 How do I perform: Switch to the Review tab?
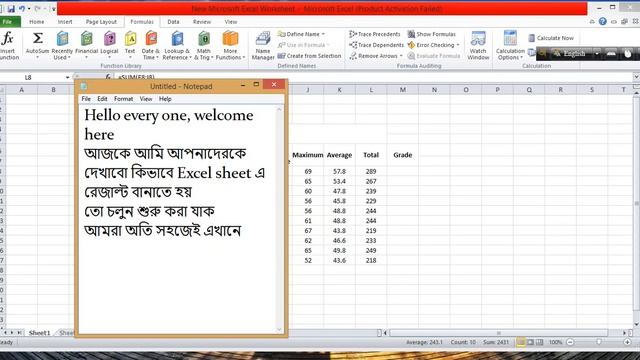202,22
